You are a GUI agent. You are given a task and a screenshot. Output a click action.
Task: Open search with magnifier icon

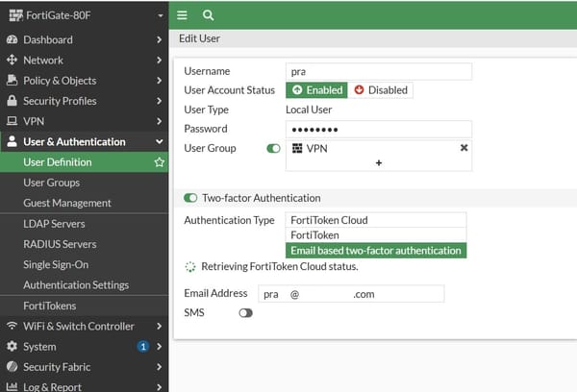tap(209, 15)
